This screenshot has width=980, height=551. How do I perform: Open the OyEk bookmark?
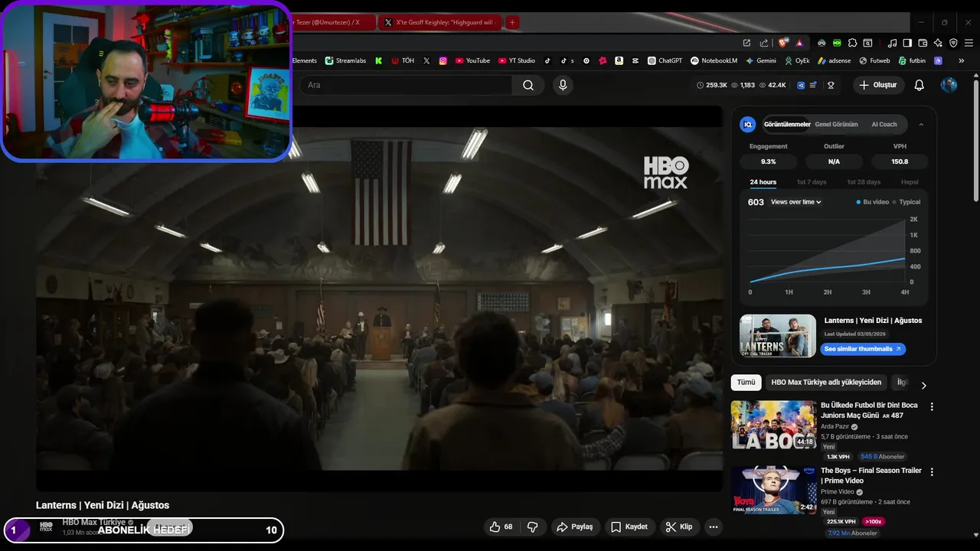click(797, 60)
